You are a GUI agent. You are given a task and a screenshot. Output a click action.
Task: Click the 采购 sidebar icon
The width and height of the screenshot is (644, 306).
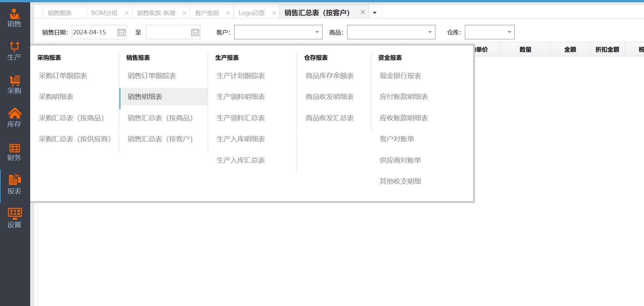click(x=14, y=84)
